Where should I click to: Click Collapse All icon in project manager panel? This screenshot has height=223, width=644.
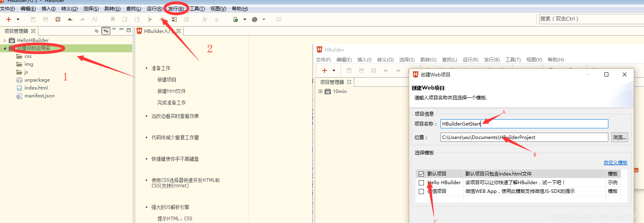pyautogui.click(x=97, y=31)
